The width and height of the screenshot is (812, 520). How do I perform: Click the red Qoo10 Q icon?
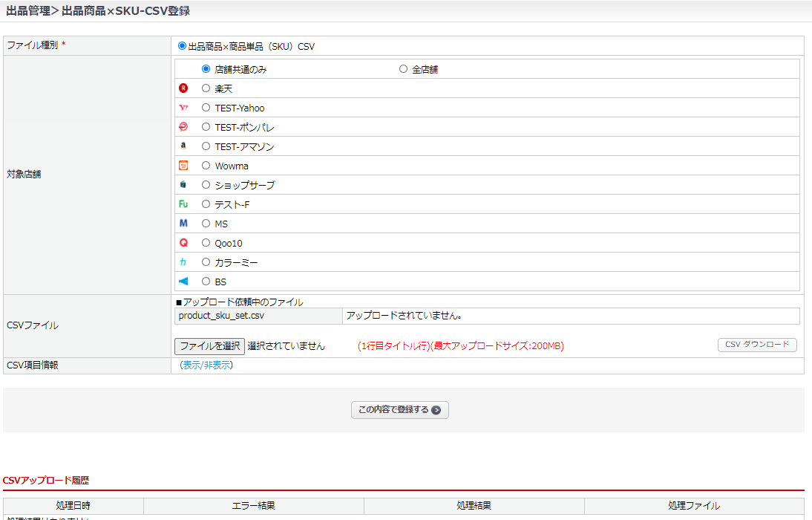click(183, 243)
